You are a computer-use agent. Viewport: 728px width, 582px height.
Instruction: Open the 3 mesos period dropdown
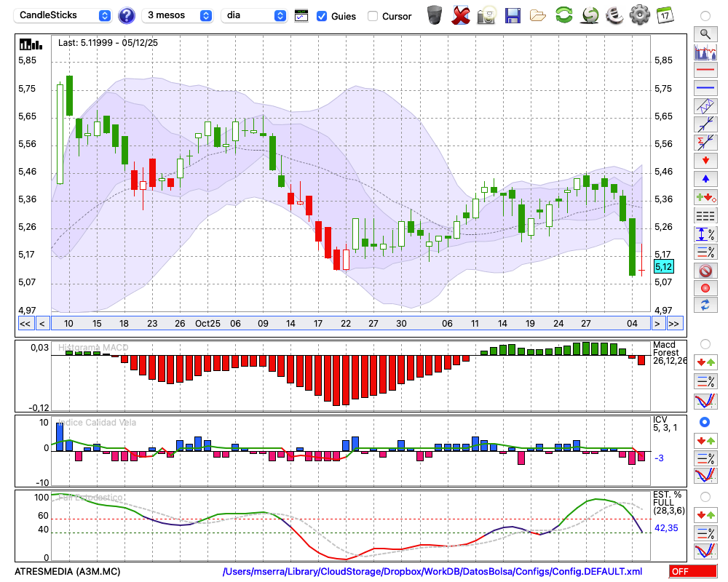(177, 15)
